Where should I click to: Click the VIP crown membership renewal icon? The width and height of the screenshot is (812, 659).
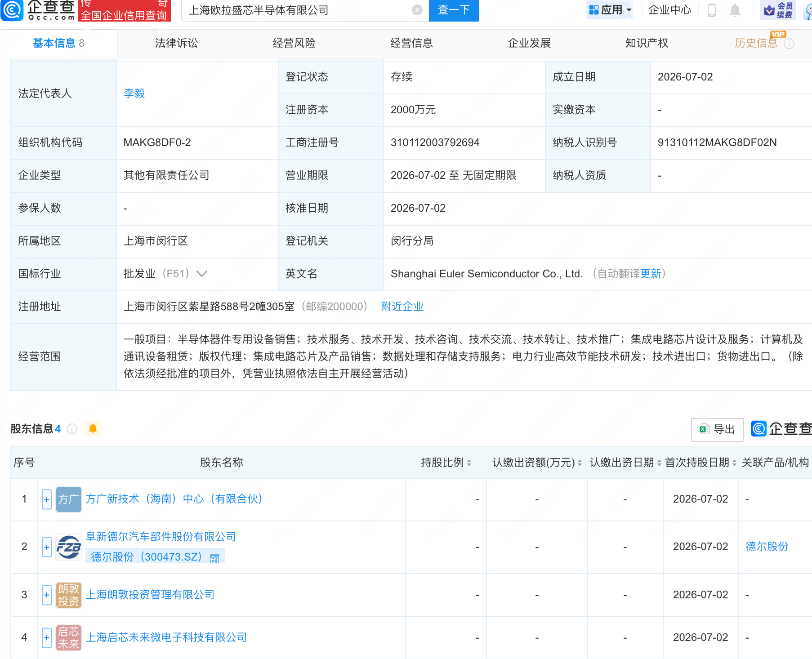[x=778, y=10]
